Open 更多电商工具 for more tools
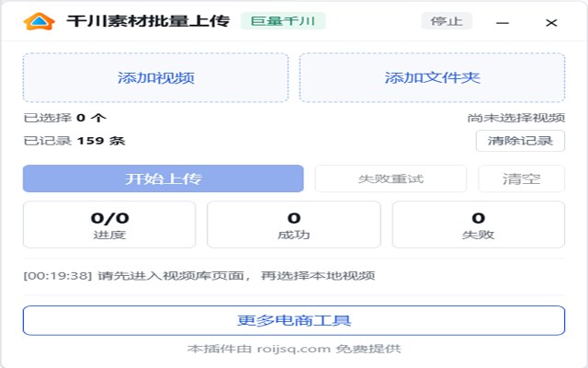The image size is (588, 368). click(294, 321)
